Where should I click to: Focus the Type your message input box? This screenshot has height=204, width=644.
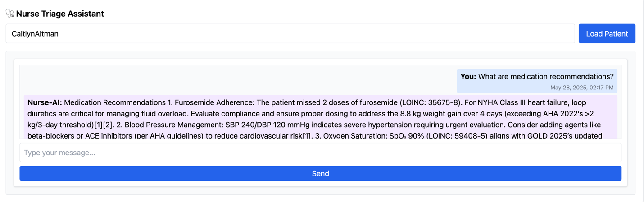(320, 153)
